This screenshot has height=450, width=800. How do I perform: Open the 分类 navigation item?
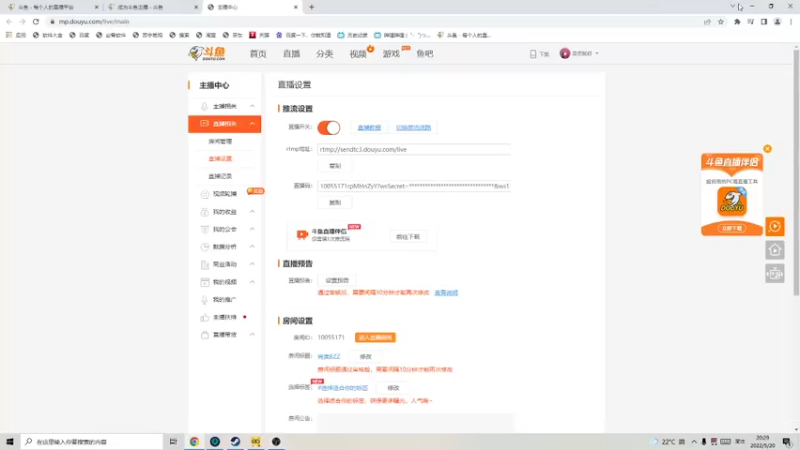(x=324, y=54)
